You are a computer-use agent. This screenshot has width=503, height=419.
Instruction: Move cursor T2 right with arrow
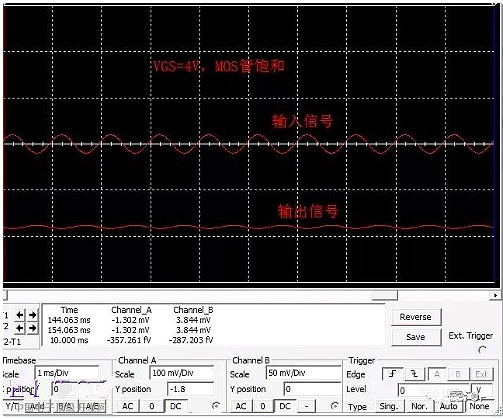click(x=32, y=328)
